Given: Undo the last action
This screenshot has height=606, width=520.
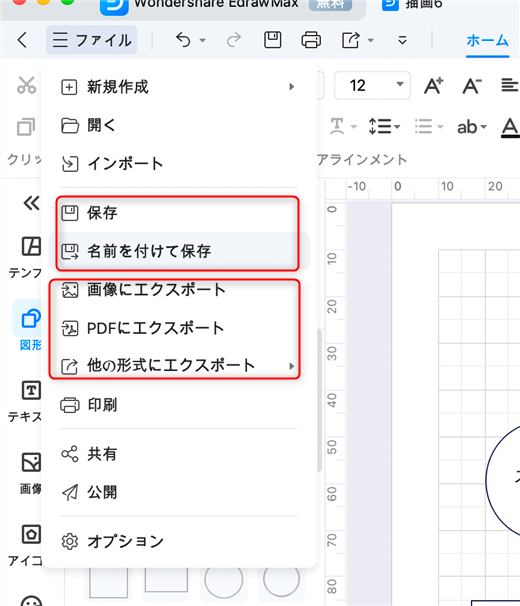Looking at the screenshot, I should [183, 40].
